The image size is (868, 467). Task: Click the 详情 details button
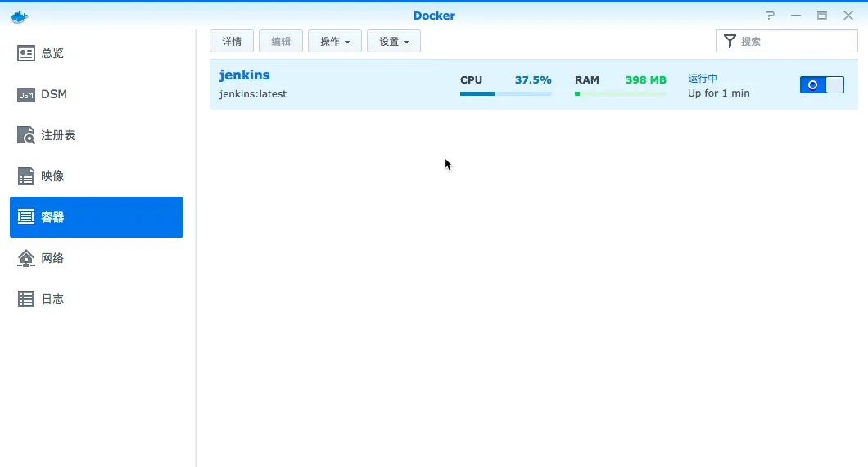point(232,41)
